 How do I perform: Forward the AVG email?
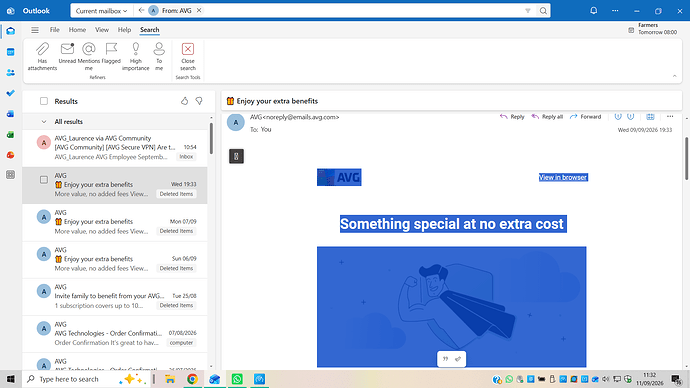click(x=585, y=117)
